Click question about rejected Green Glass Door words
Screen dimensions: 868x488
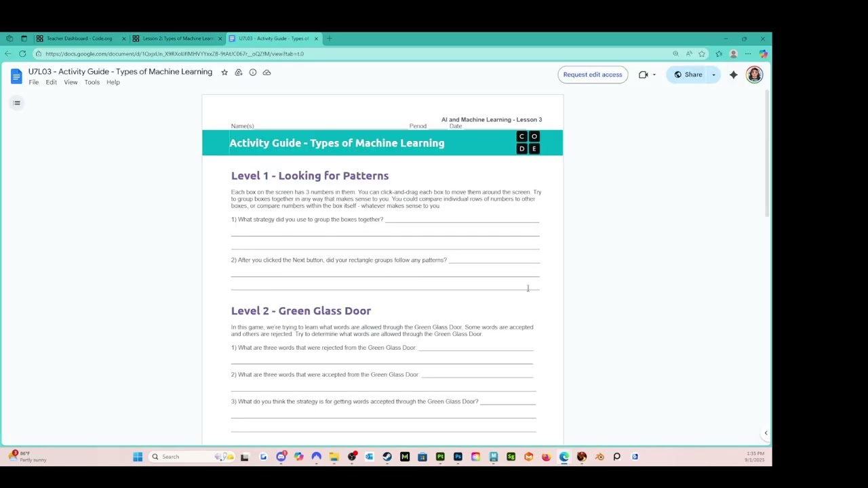coord(323,348)
